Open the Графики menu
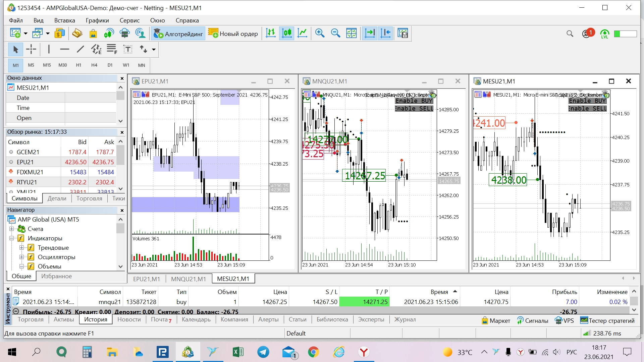The width and height of the screenshot is (644, 362). [x=97, y=20]
